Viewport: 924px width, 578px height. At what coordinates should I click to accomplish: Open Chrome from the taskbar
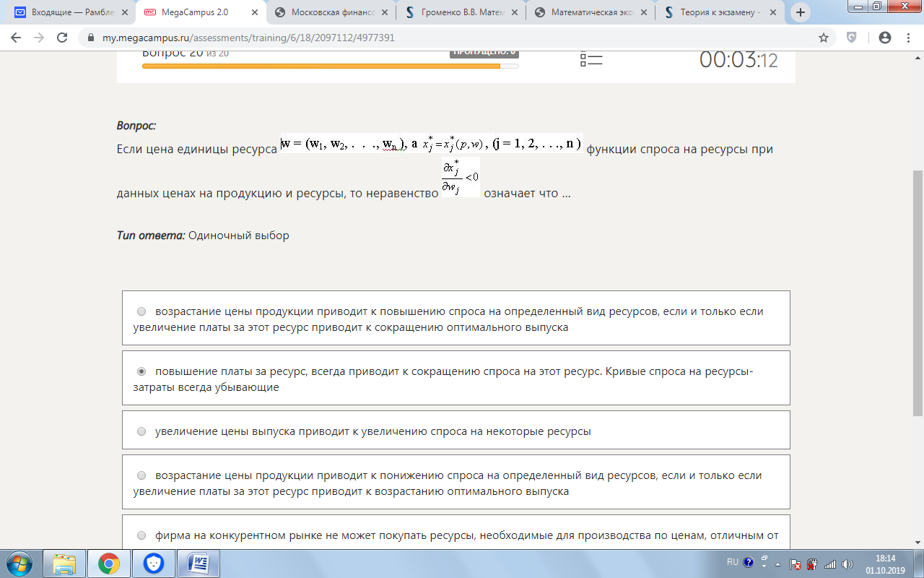coord(109,564)
